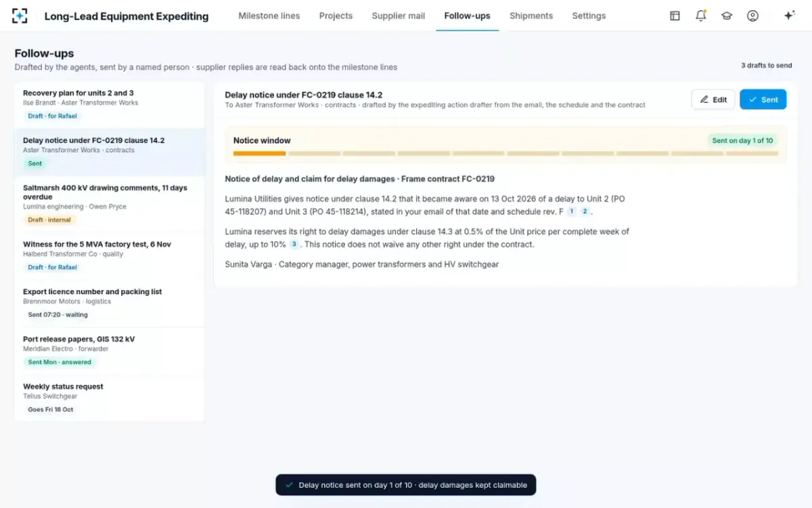Open the Settings tab
The image size is (812, 508).
pyautogui.click(x=589, y=16)
